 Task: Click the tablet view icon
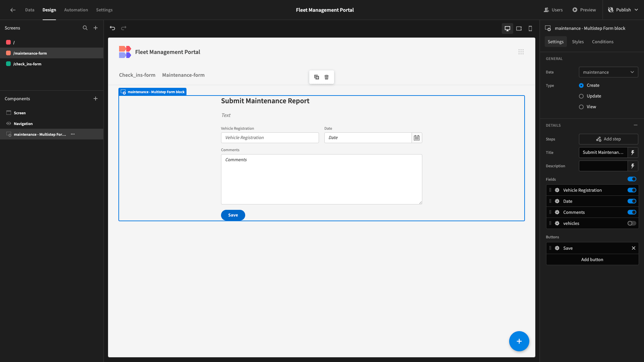point(519,28)
